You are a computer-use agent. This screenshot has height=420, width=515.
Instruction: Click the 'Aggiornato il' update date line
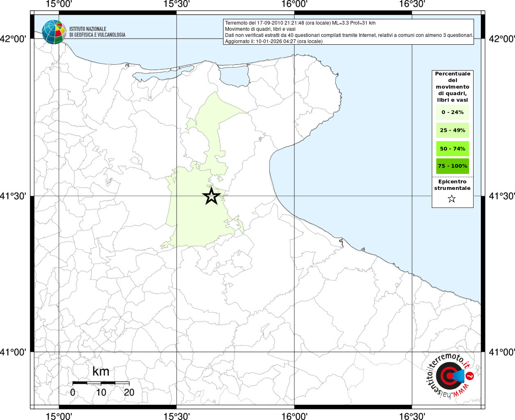pos(273,41)
